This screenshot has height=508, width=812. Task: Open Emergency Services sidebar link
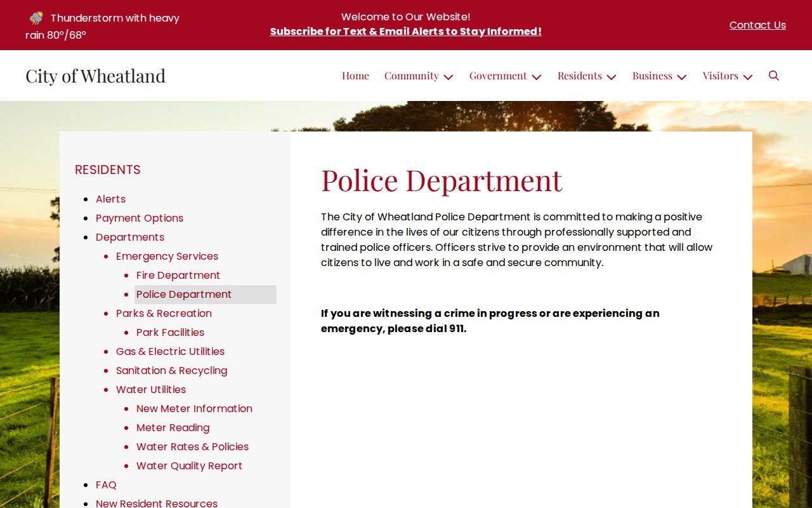167,256
